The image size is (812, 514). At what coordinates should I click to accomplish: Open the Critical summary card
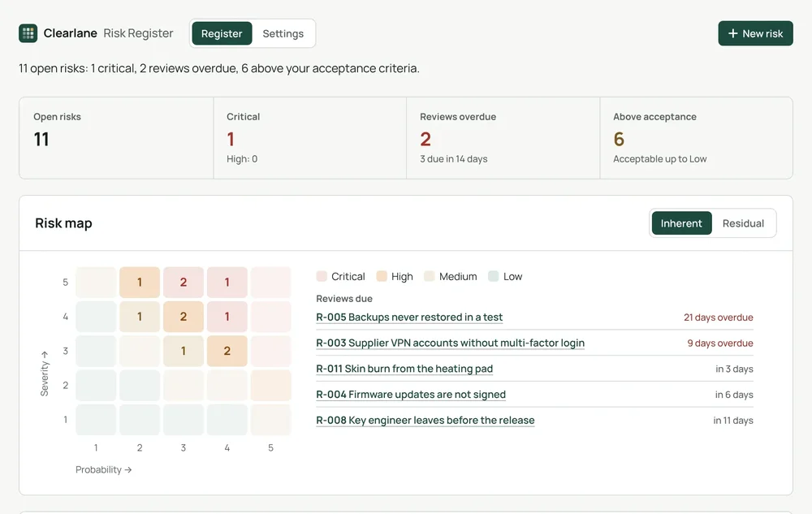pos(309,138)
